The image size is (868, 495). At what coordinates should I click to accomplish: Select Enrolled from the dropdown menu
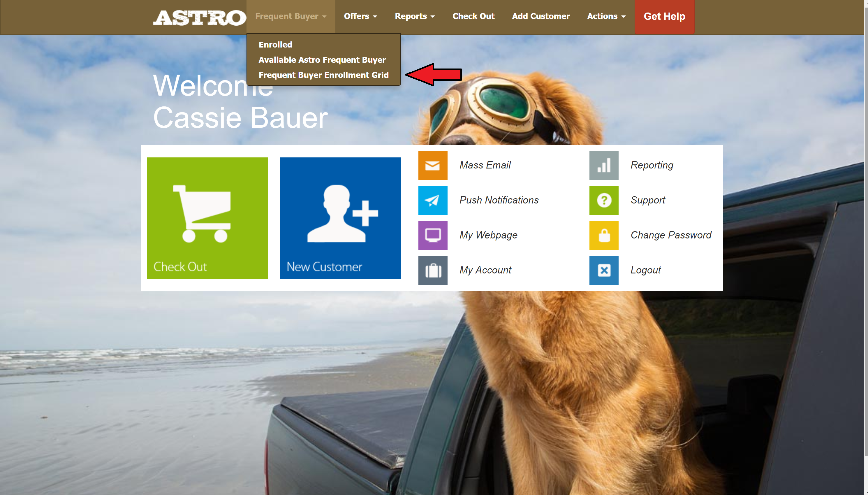[275, 45]
